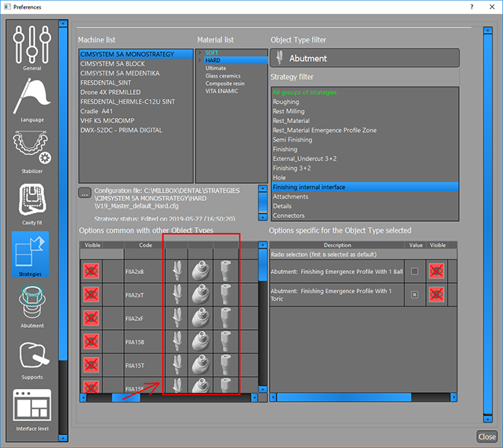Open the Language preferences section
The height and width of the screenshot is (448, 503).
[x=31, y=100]
